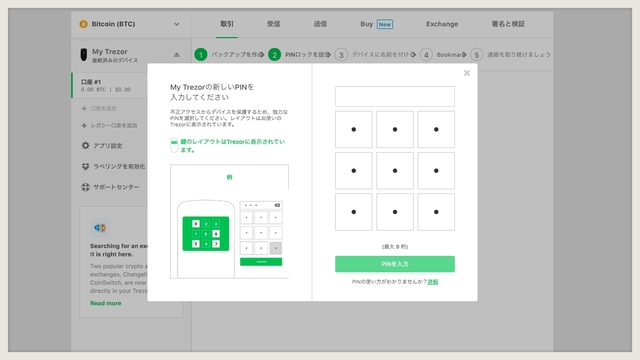This screenshot has width=640, height=360.
Task: Click the exchange promo card icon
Action: [100, 228]
